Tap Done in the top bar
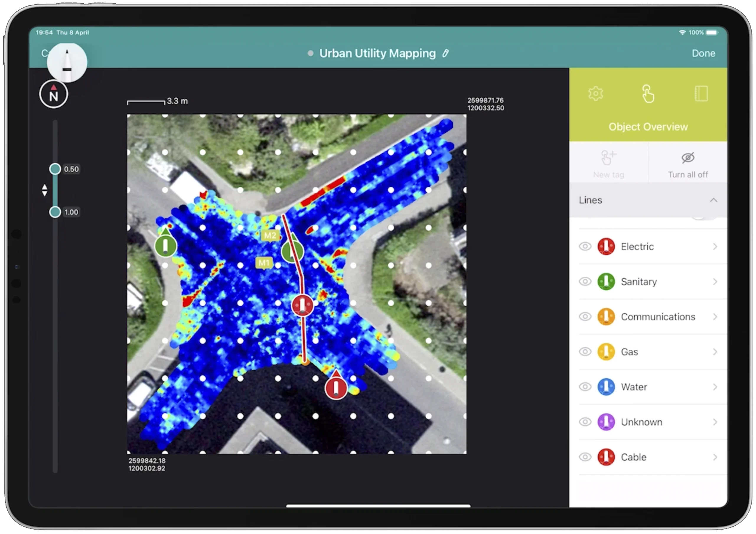This screenshot has width=756, height=534. 703,53
